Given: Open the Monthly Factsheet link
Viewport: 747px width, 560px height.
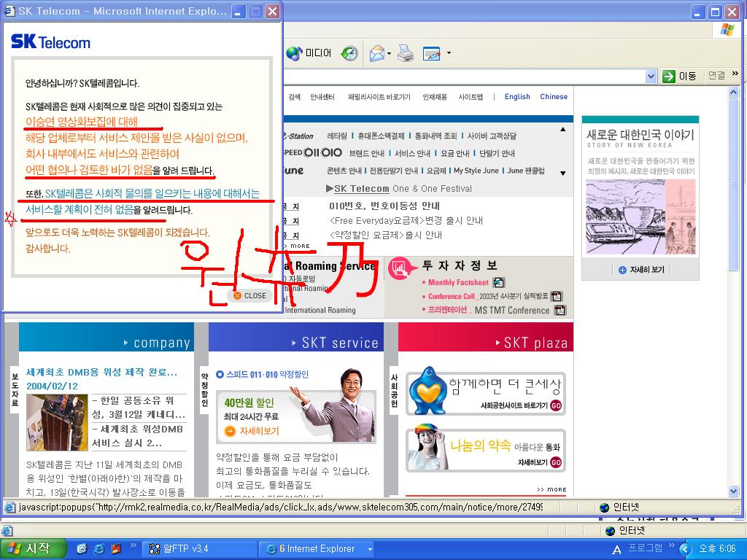Looking at the screenshot, I should (x=458, y=282).
